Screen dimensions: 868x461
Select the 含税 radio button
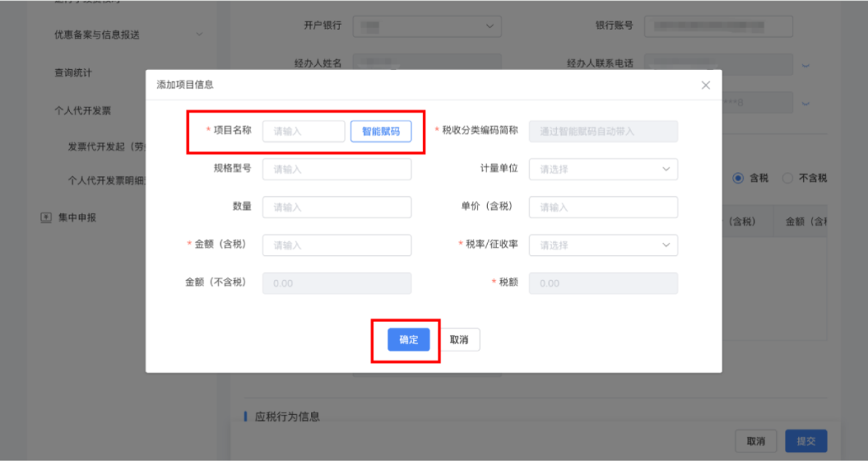pos(738,178)
